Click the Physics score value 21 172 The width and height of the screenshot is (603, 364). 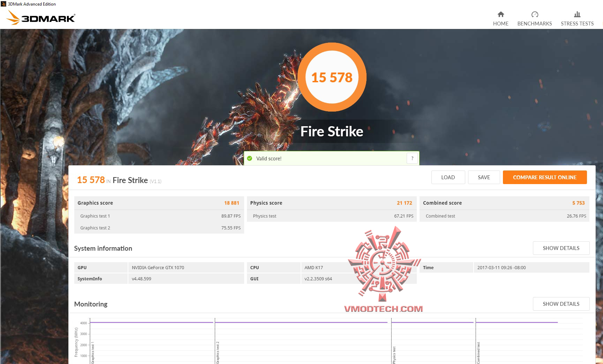pos(404,203)
